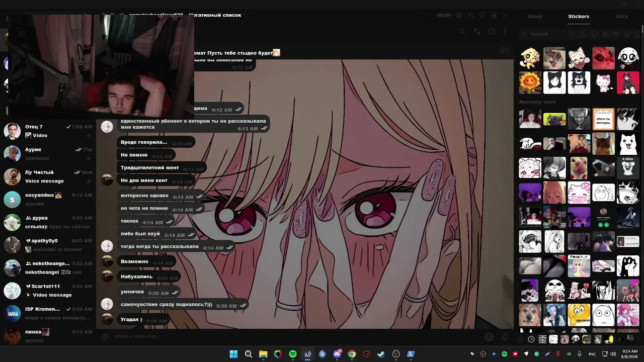Screen dimensions: 644x362
Task: Open chat with Отец 7
Action: coord(48,131)
